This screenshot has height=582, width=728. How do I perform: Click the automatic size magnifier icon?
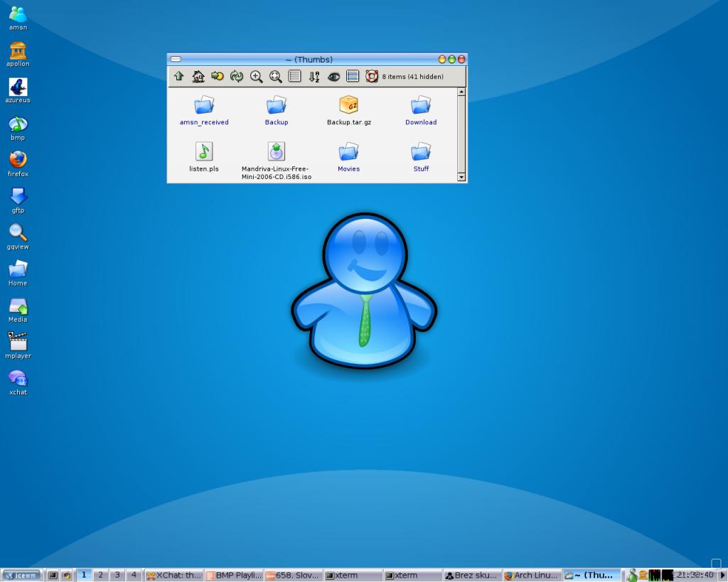click(x=276, y=77)
